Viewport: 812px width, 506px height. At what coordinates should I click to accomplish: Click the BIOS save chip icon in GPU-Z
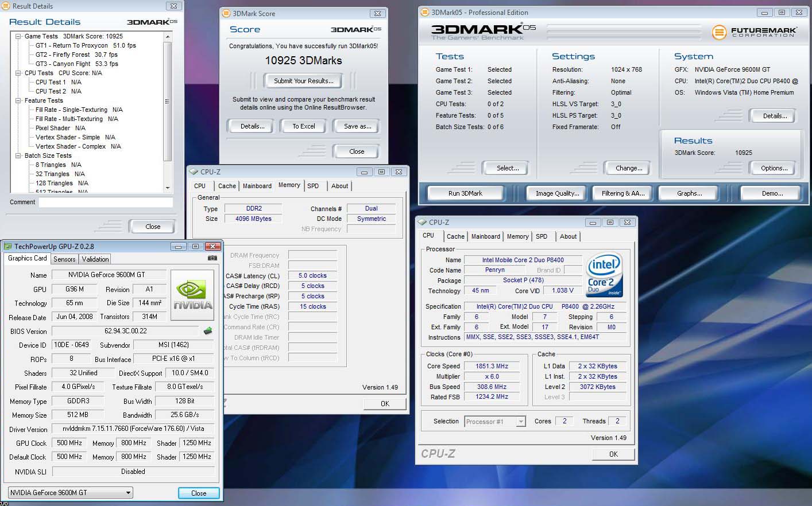click(x=208, y=331)
